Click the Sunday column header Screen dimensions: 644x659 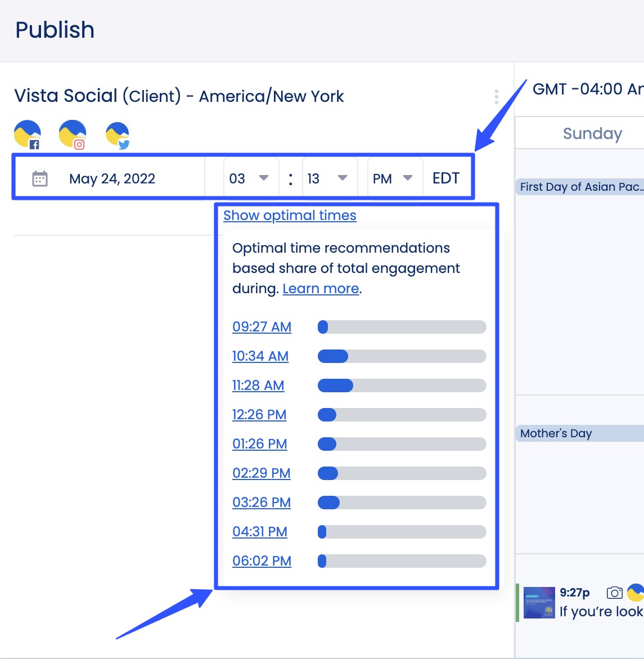click(x=592, y=133)
